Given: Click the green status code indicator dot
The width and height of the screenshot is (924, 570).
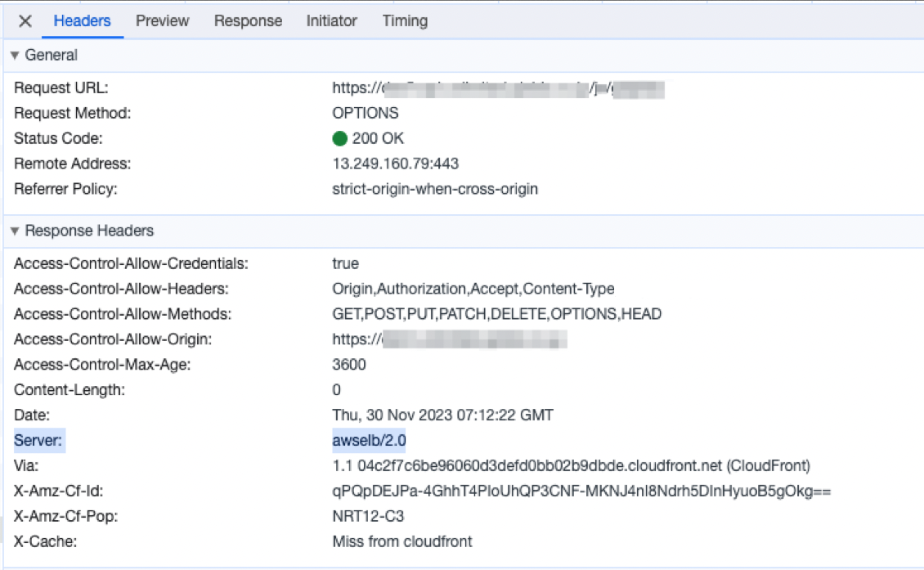Looking at the screenshot, I should pos(339,138).
